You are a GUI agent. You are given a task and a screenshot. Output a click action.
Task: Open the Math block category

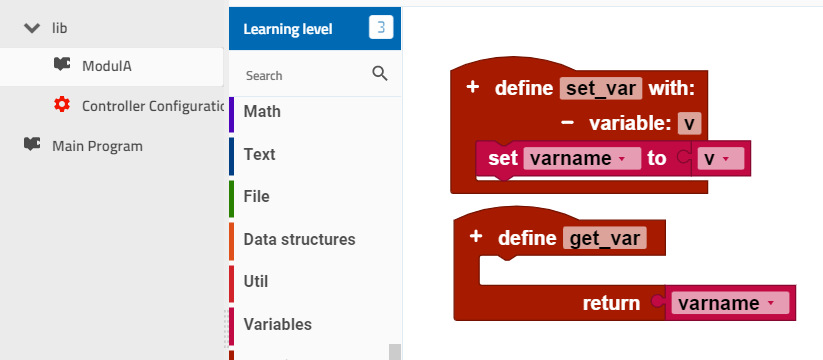(x=315, y=111)
